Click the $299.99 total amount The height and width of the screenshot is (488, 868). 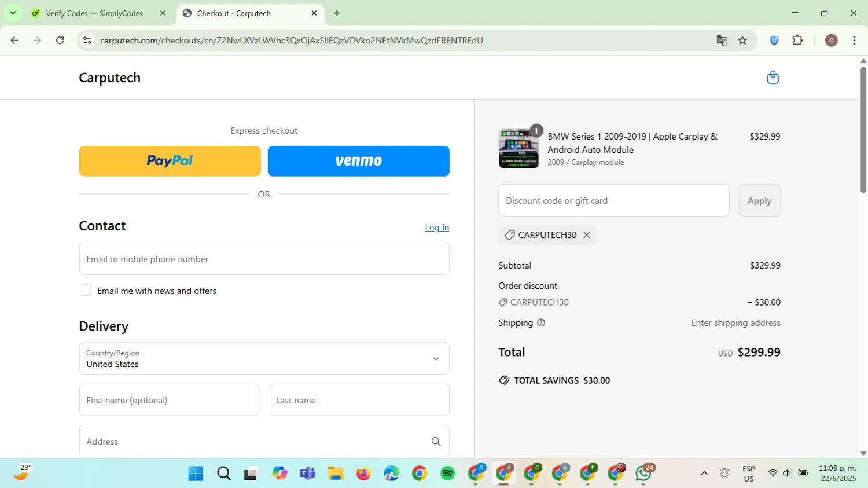(759, 352)
